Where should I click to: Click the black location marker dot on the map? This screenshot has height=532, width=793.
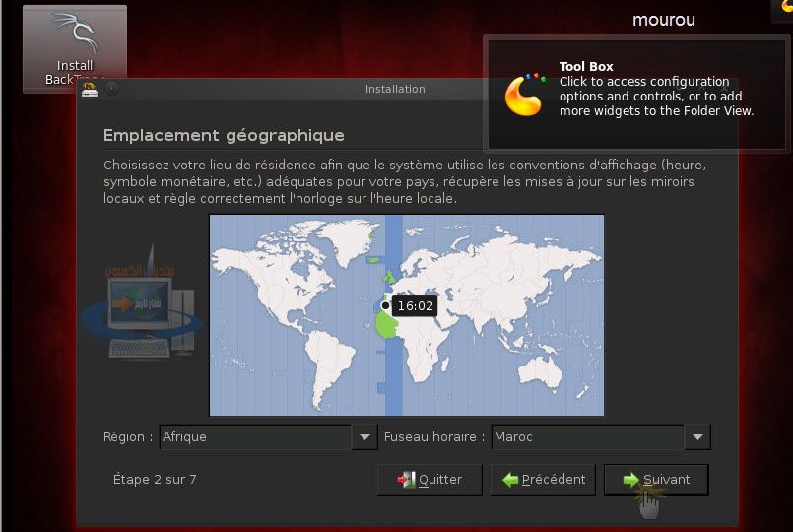pyautogui.click(x=385, y=306)
